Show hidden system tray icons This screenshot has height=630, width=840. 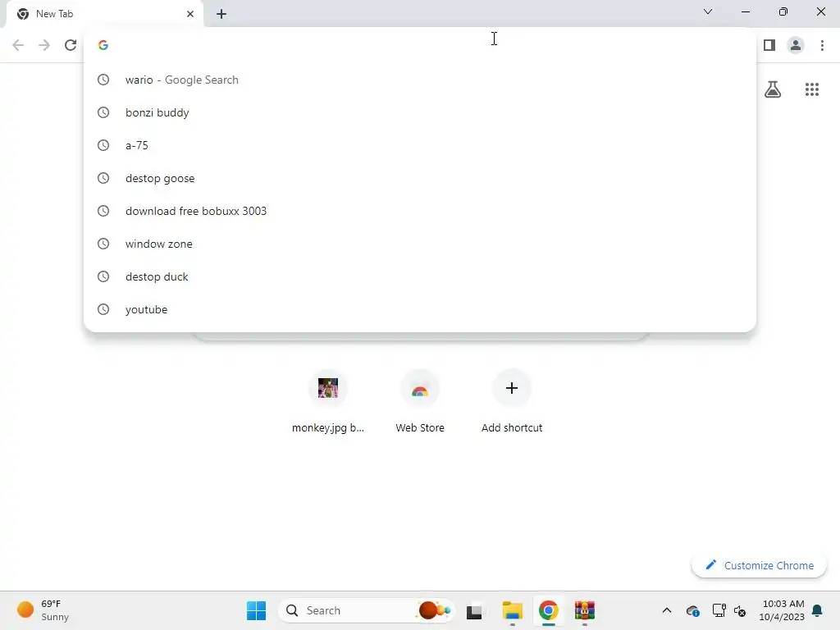tap(666, 610)
